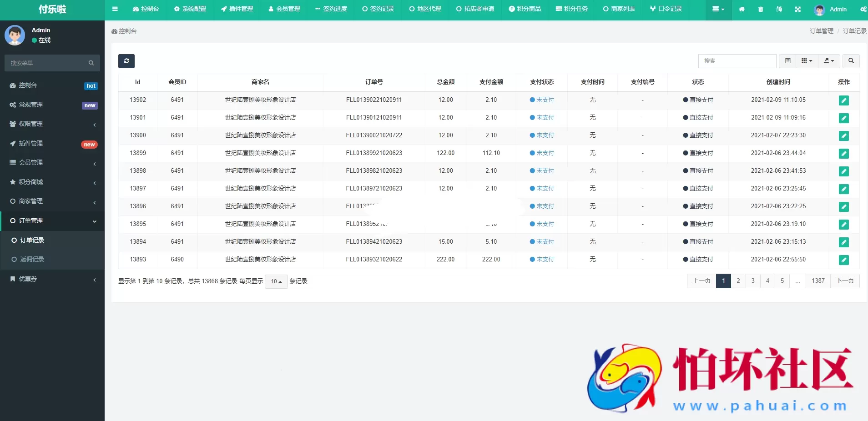Type in the table search field
Image resolution: width=868 pixels, height=421 pixels.
click(x=737, y=61)
